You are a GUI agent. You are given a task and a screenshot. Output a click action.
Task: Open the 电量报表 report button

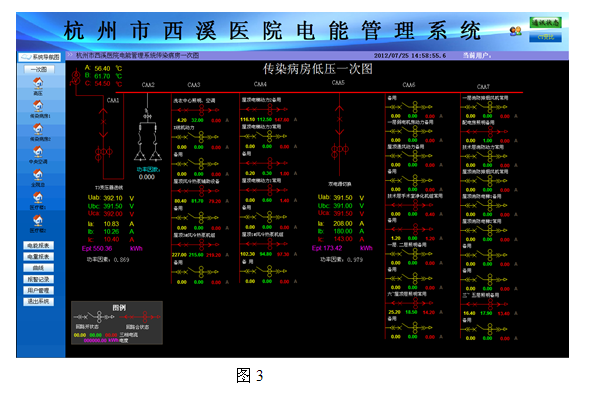click(38, 257)
